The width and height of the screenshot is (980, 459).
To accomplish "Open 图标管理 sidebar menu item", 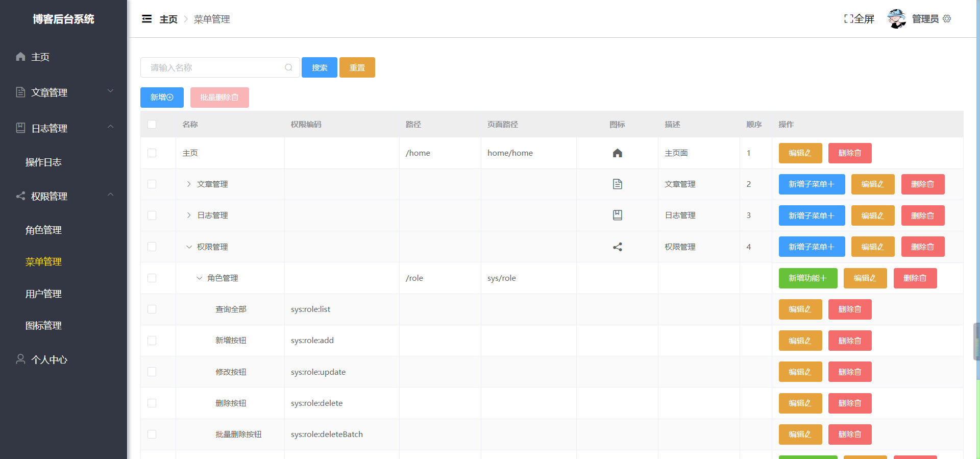I will point(43,326).
